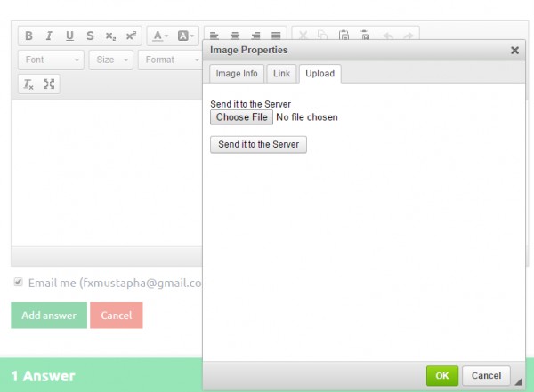Toggle superscript formatting
The height and width of the screenshot is (392, 534).
click(x=131, y=36)
